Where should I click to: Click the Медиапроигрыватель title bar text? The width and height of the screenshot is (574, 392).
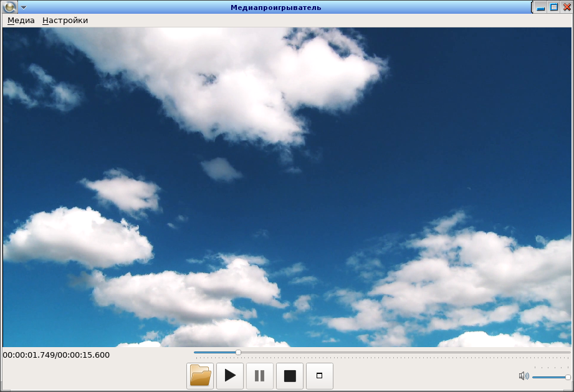click(x=275, y=7)
